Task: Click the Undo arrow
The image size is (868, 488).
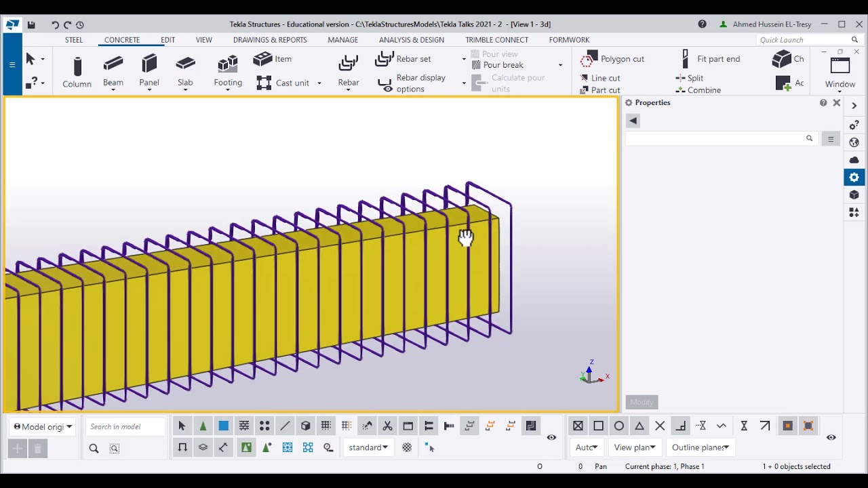Action: pyautogui.click(x=55, y=24)
